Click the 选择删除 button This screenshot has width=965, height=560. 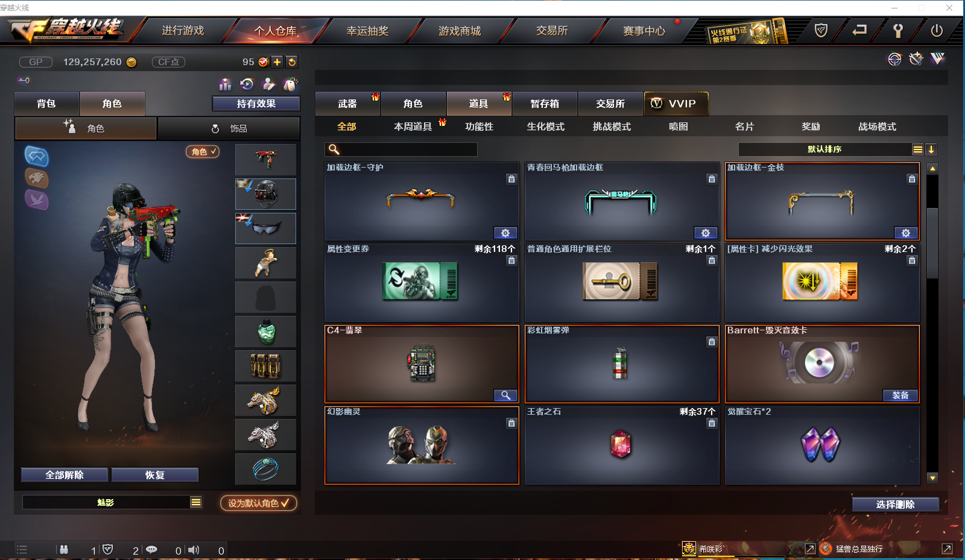pos(896,505)
